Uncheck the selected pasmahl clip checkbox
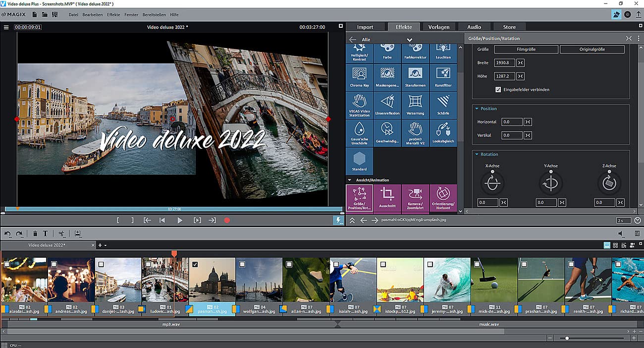Screen dimensions: 644x348 (195, 265)
